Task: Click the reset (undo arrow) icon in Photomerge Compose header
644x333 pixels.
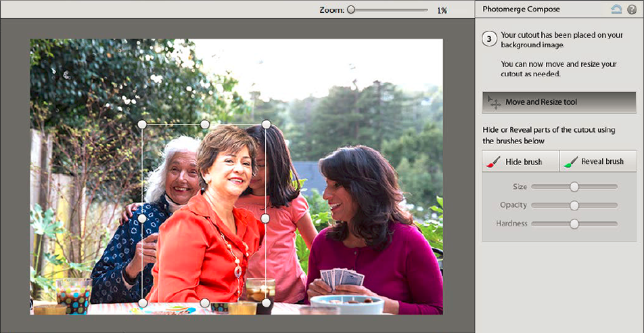Action: point(616,9)
